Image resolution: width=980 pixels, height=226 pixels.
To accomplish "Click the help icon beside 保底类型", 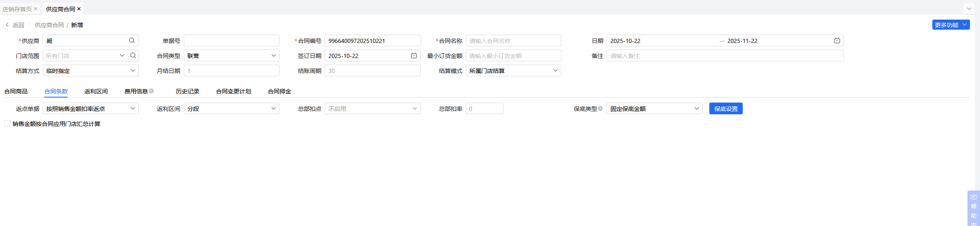I will (600, 108).
